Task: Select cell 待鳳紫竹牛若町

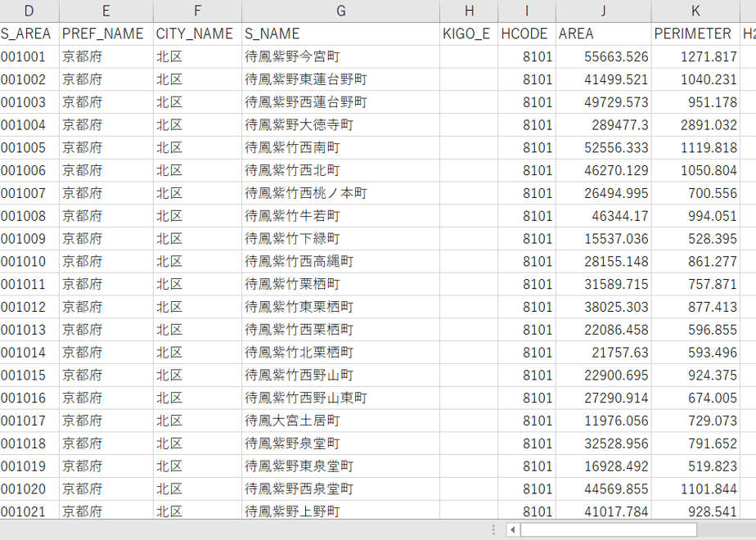Action: click(341, 216)
